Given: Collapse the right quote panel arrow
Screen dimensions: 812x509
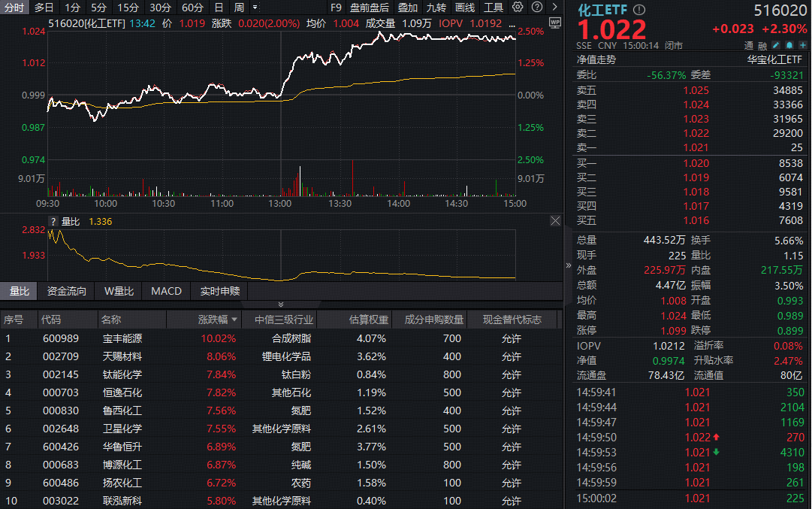Looking at the screenshot, I should click(568, 265).
